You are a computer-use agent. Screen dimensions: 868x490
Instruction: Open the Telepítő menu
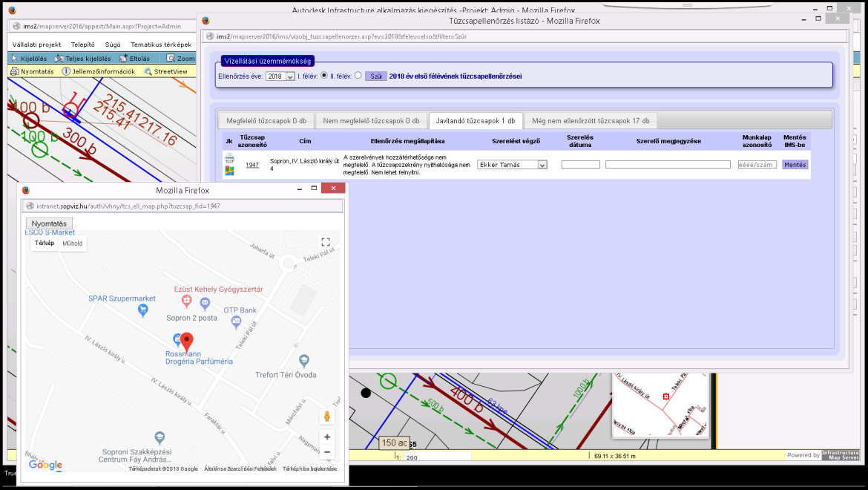coord(82,45)
